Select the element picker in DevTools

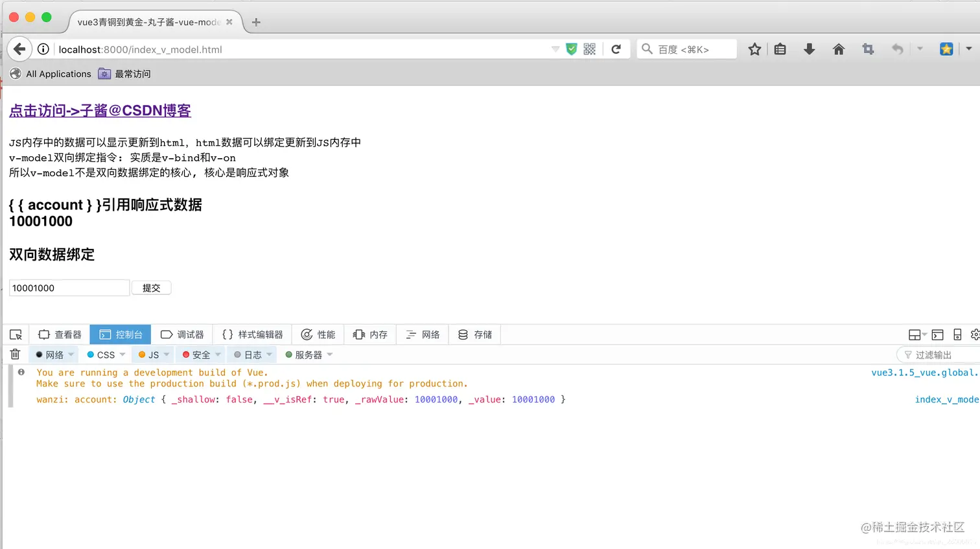pyautogui.click(x=16, y=334)
